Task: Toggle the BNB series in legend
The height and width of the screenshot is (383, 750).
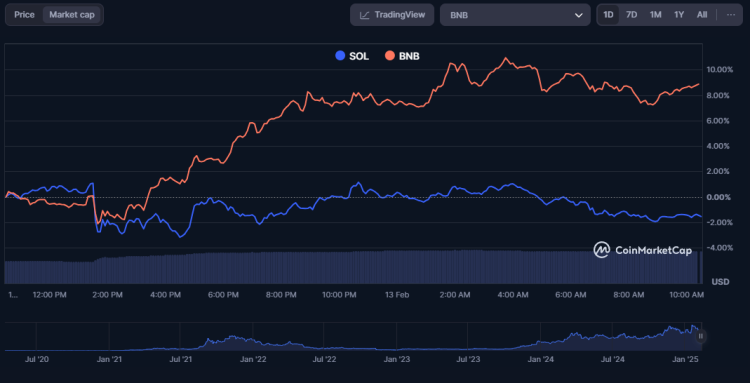Action: (x=402, y=56)
